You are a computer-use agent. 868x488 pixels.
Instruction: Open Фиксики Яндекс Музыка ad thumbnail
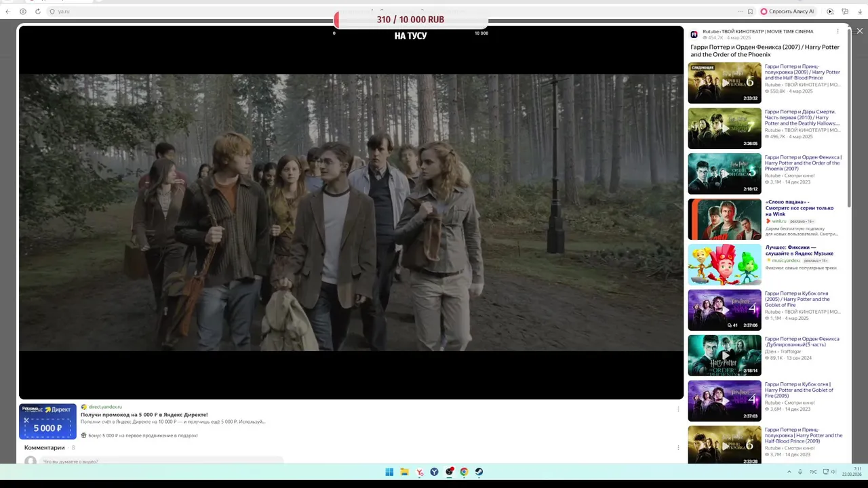(x=724, y=264)
